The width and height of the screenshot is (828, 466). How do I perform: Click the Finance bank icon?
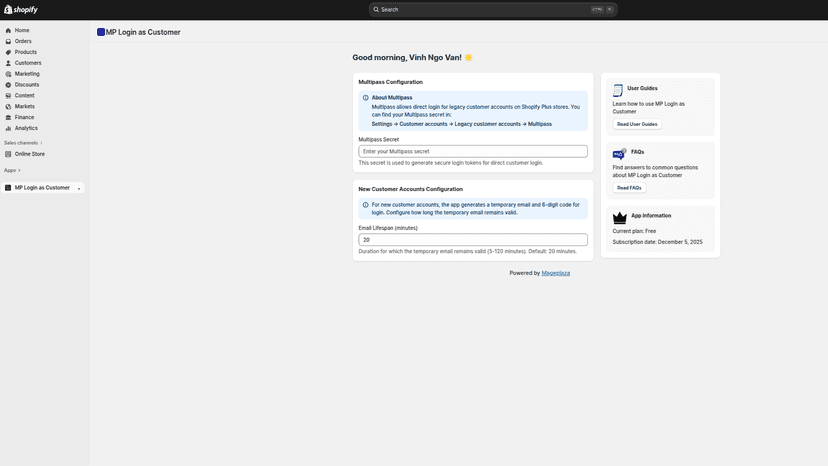pyautogui.click(x=8, y=117)
